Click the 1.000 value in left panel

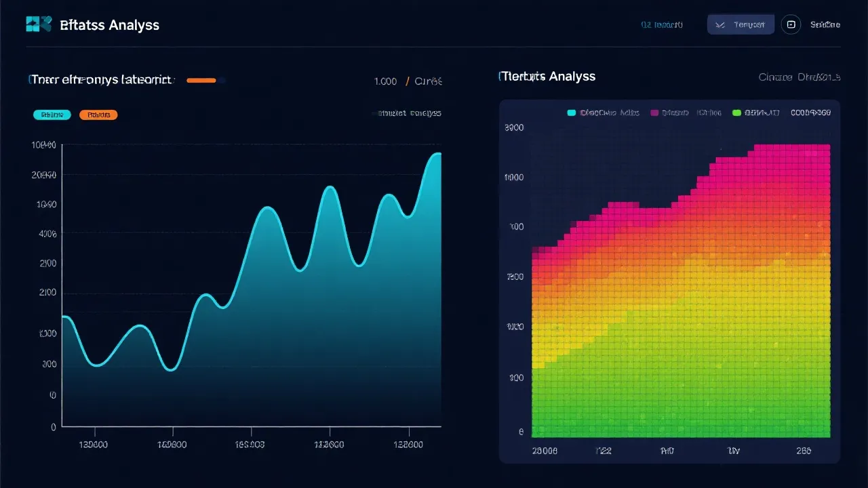(385, 81)
